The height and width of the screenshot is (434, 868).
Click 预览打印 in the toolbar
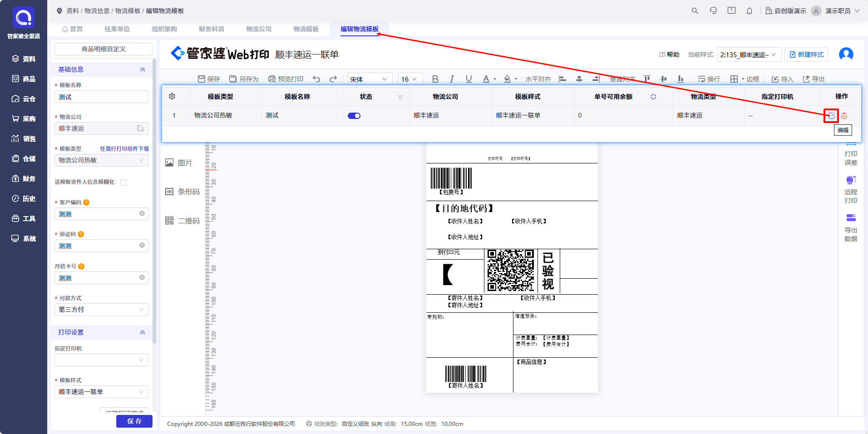[286, 79]
